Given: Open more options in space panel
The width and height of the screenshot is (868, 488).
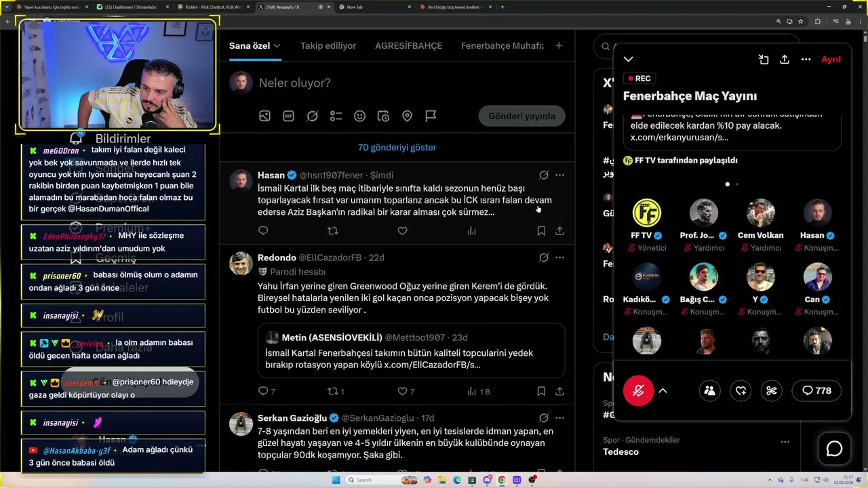Looking at the screenshot, I should coord(806,60).
